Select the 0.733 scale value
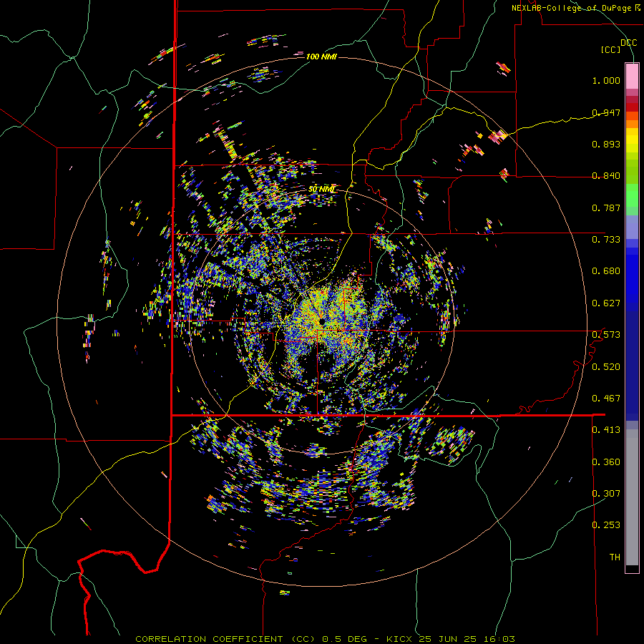The image size is (644, 644). 606,240
